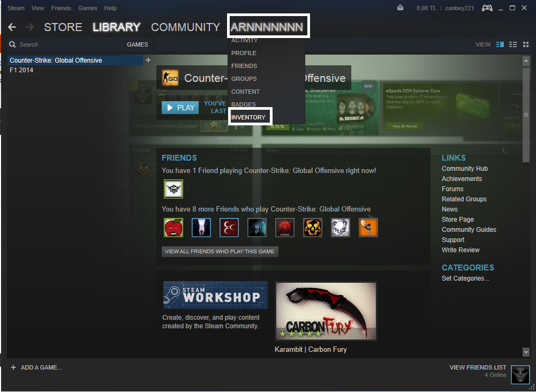Open the Achievements link
536x392 pixels.
462,179
